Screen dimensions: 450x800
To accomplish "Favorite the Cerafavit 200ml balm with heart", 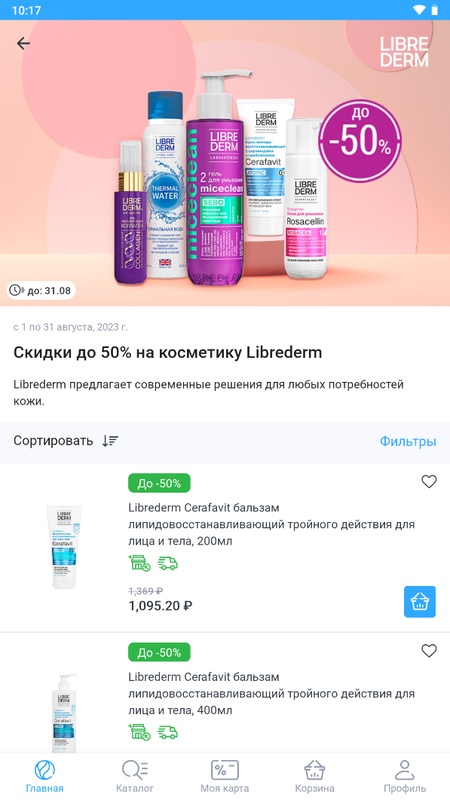I will [429, 481].
